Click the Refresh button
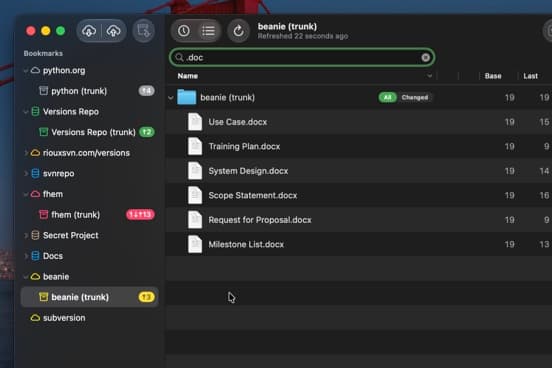 pyautogui.click(x=238, y=31)
